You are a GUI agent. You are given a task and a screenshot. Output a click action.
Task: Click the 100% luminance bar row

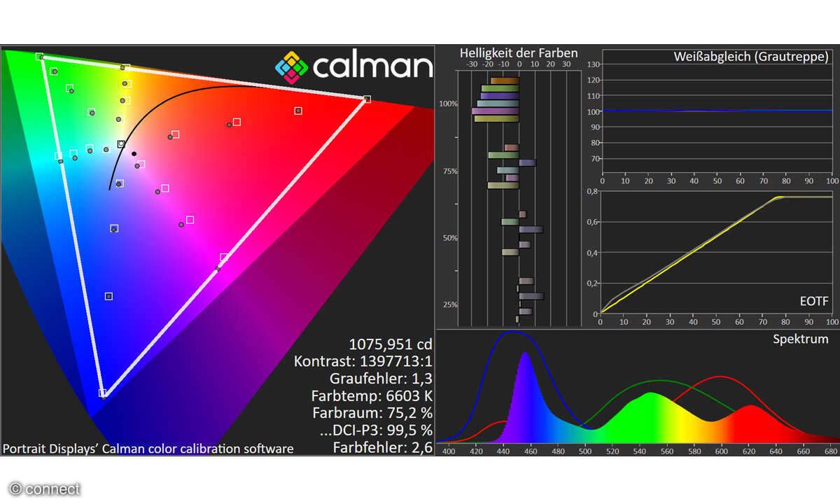click(x=497, y=102)
